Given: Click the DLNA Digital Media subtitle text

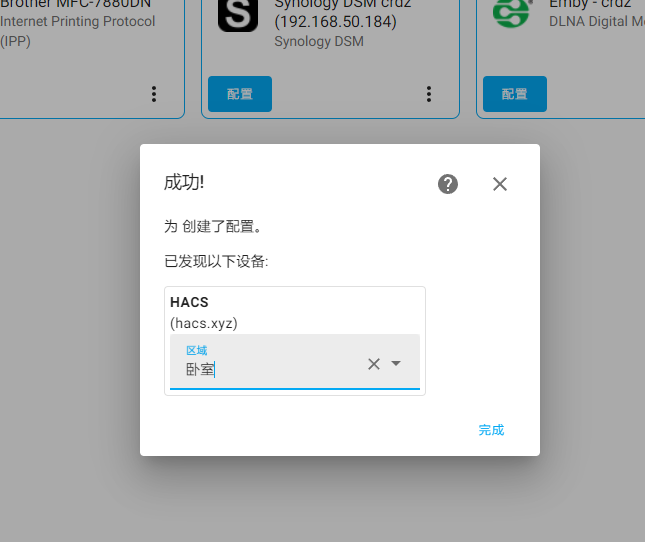Looking at the screenshot, I should tap(596, 22).
